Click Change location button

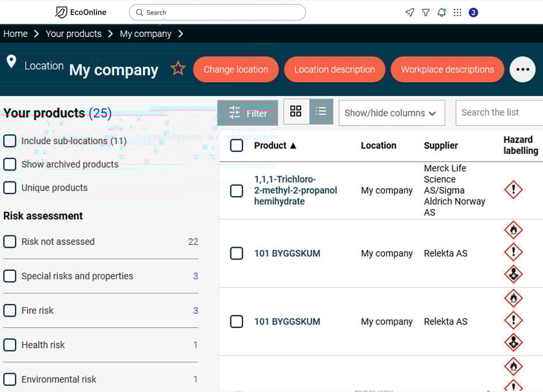236,69
